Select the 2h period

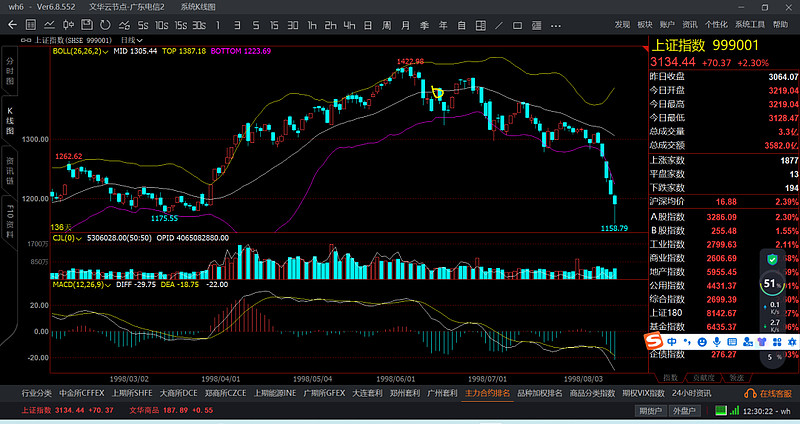pos(331,25)
